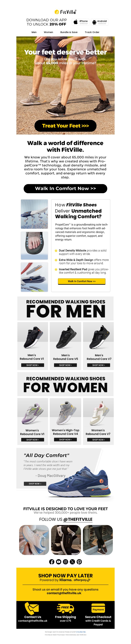Shop now for Women's Rebound Core V7
This screenshot has height=644, width=131.
(x=98, y=440)
